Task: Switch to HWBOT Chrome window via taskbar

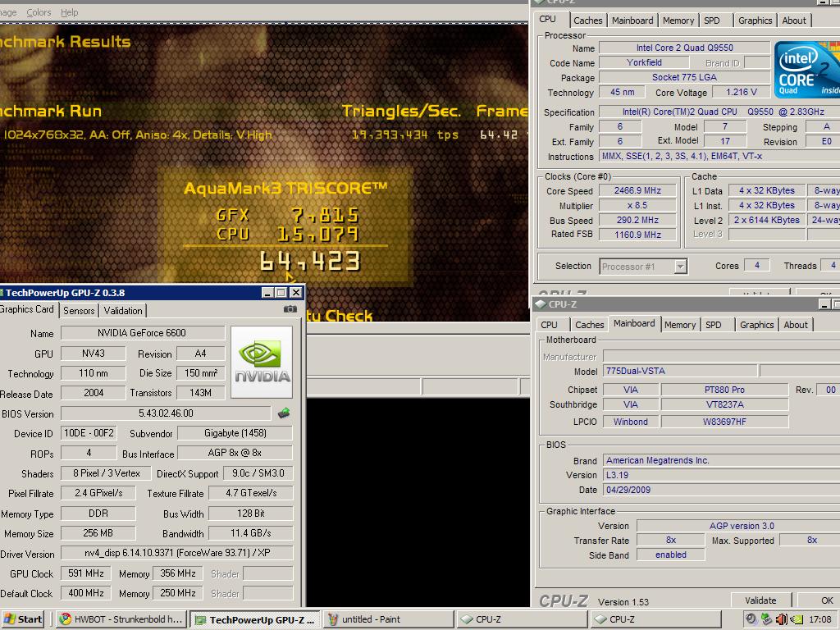Action: tap(121, 619)
